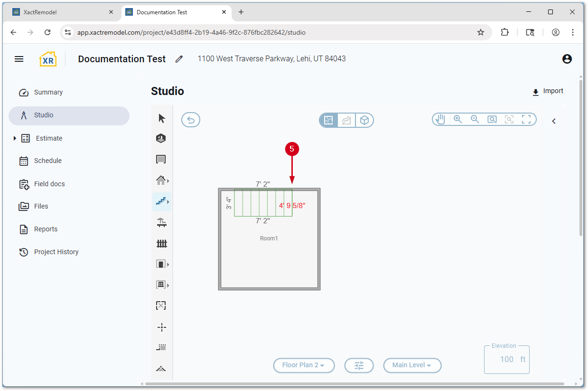Image resolution: width=588 pixels, height=391 pixels.
Task: Open the Main Level dropdown
Action: [412, 365]
